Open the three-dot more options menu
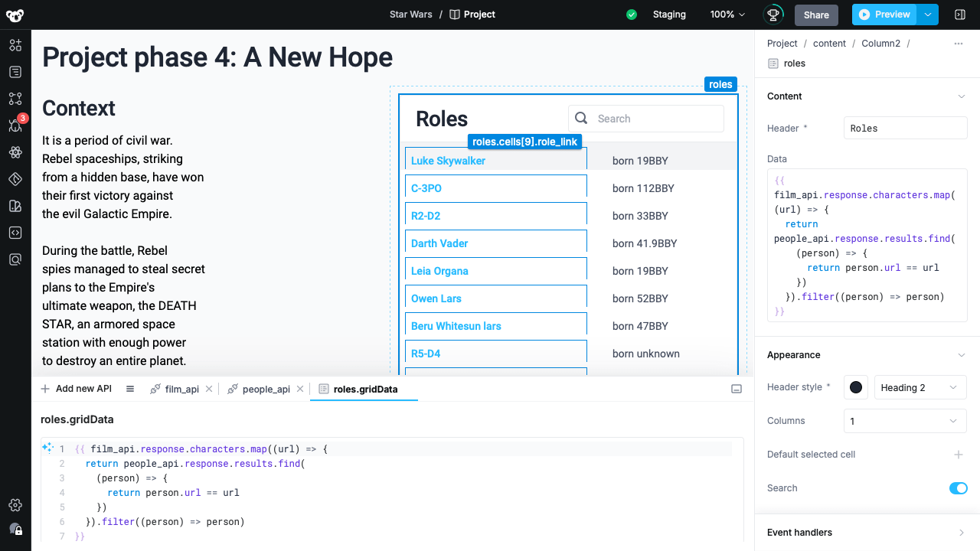This screenshot has width=980, height=551. 959,44
